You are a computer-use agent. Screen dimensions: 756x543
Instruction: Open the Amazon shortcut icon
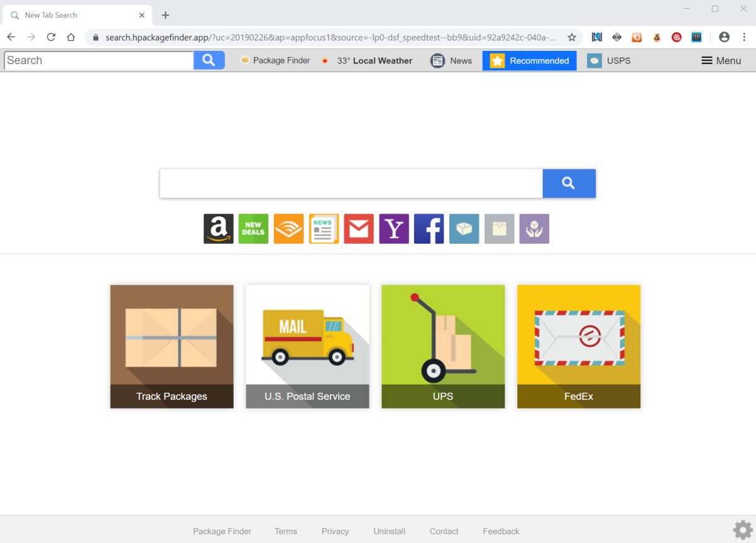pos(218,229)
